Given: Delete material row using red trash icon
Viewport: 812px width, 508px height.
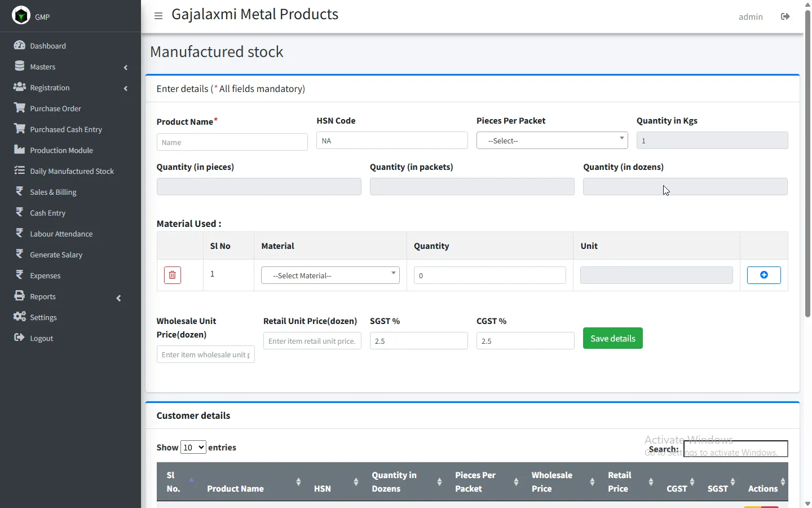Looking at the screenshot, I should (173, 275).
